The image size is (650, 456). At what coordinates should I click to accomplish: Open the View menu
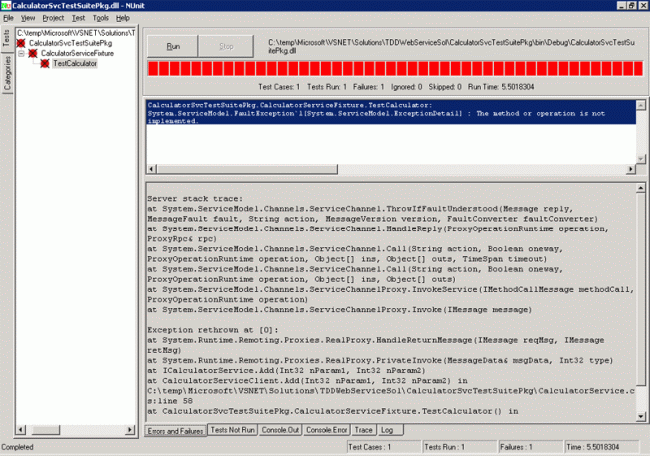coord(28,18)
